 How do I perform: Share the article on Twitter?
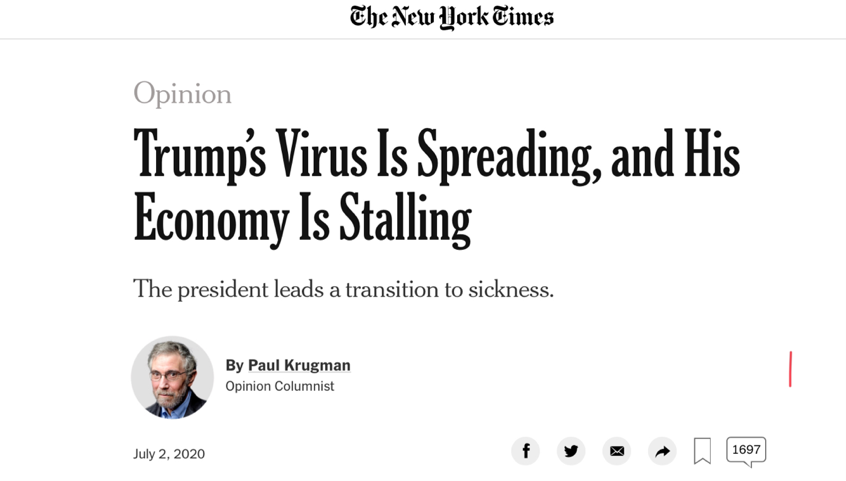pyautogui.click(x=571, y=451)
